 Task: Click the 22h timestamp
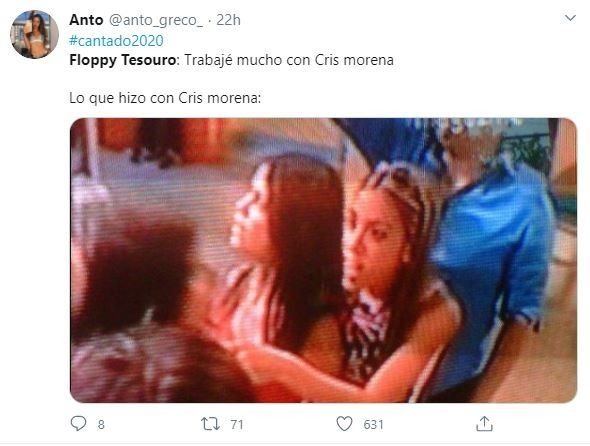228,20
